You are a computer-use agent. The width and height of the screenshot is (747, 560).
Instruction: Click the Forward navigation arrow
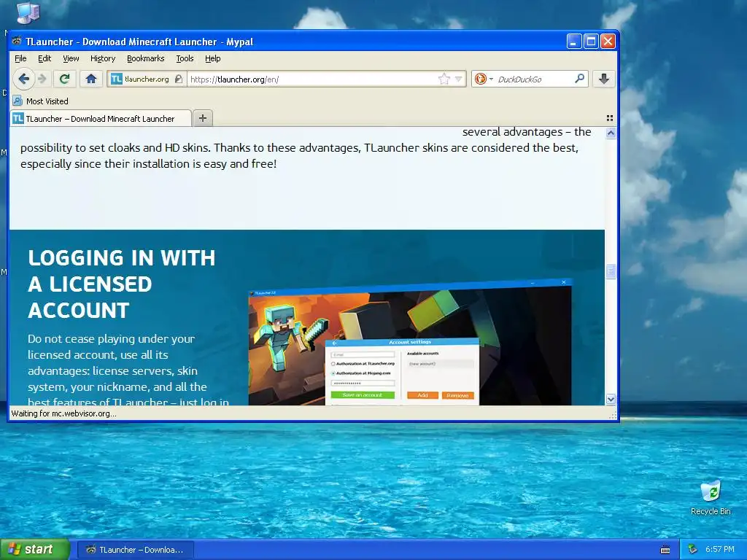[42, 79]
